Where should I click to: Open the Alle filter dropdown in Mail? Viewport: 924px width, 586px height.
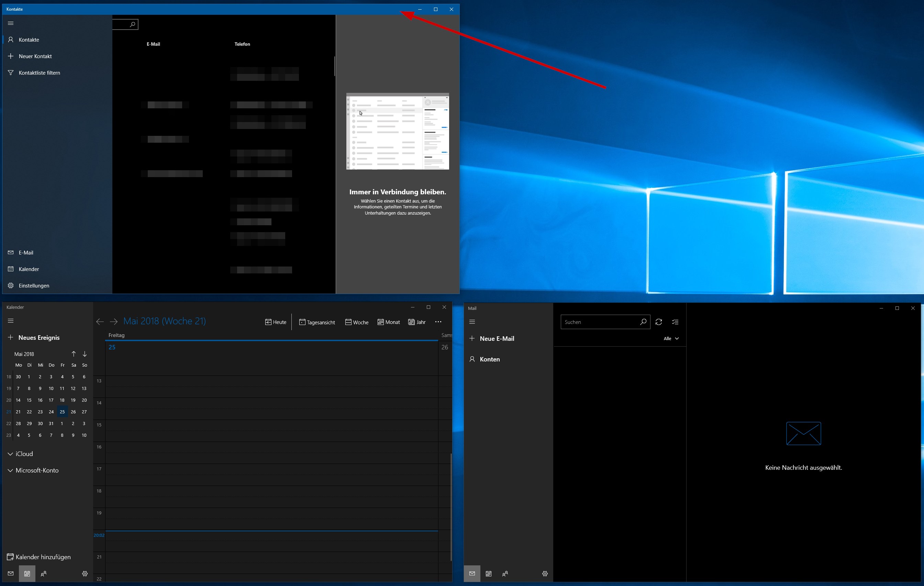click(671, 338)
